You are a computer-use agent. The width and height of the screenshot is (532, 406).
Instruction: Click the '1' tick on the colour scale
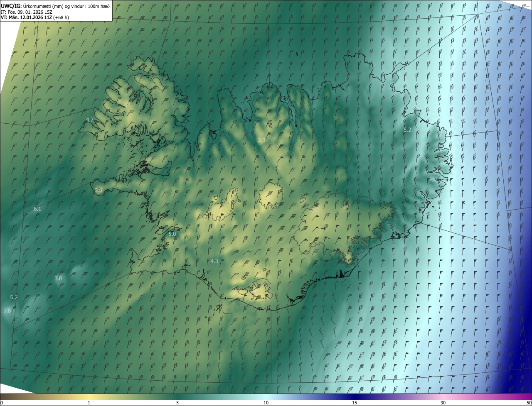pyautogui.click(x=89, y=403)
